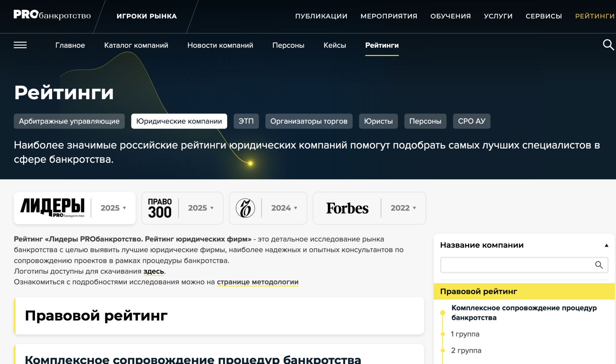Select the Юридические компании filter
The width and height of the screenshot is (616, 364).
[179, 121]
